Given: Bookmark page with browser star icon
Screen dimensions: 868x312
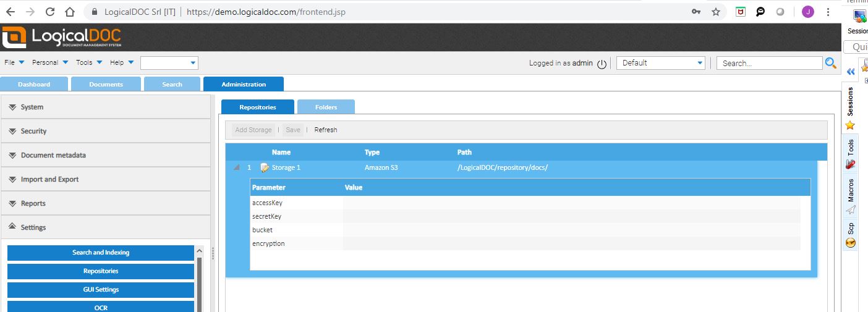Looking at the screenshot, I should coord(716,12).
